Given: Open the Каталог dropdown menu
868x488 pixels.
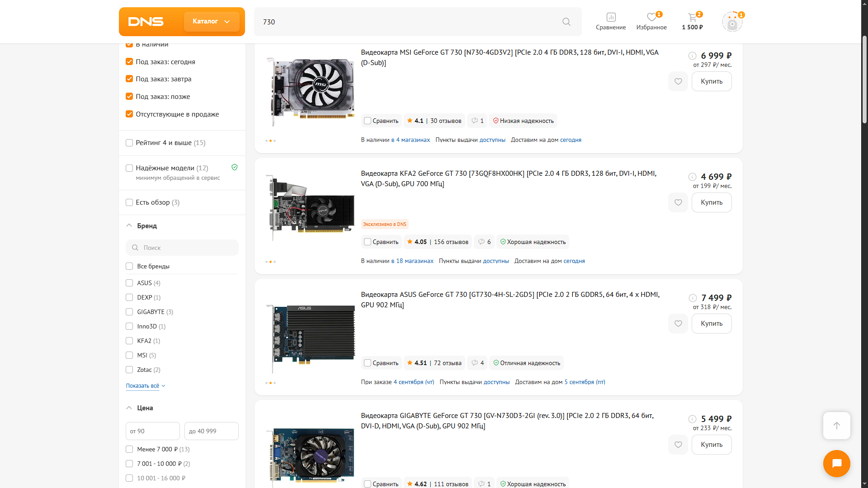Looking at the screenshot, I should coord(212,22).
